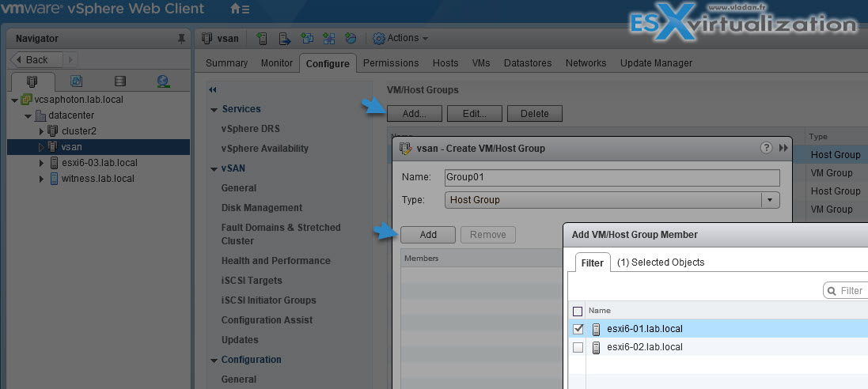
Task: Expand the vsan tree node
Action: click(x=41, y=146)
